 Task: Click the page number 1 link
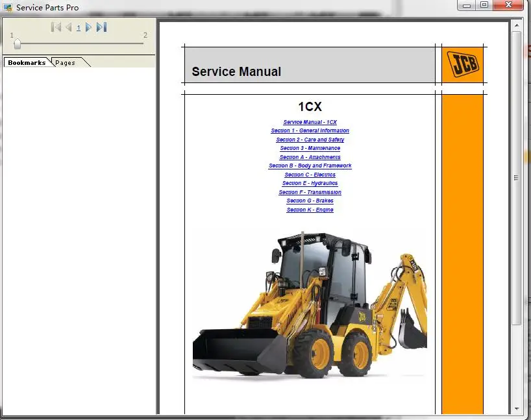79,27
